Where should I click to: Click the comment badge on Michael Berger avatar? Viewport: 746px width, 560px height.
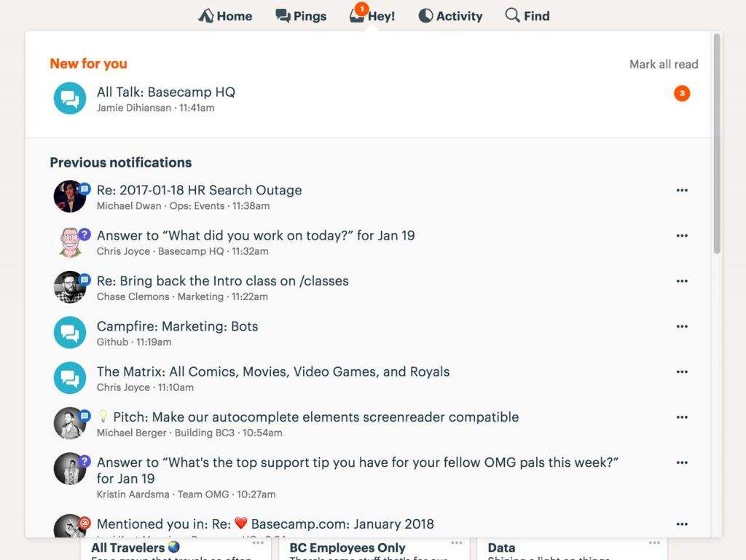click(x=85, y=416)
